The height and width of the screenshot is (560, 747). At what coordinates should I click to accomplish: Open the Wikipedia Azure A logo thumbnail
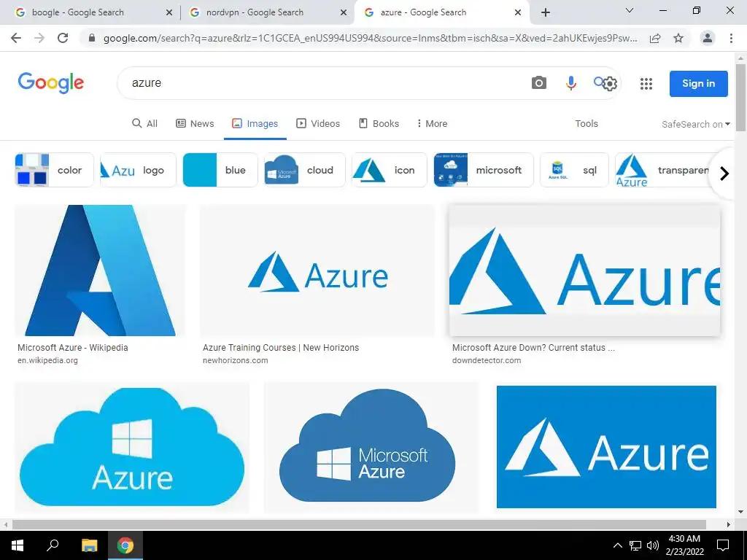(100, 271)
